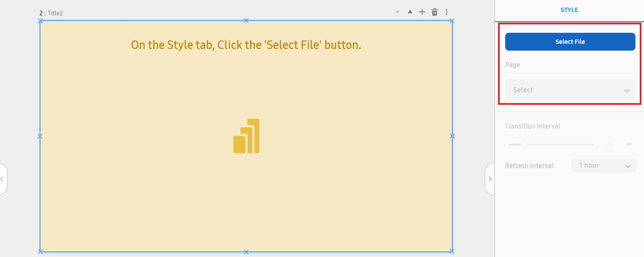Image resolution: width=644 pixels, height=257 pixels.
Task: Click the top-left resize handle
Action: pos(40,20)
